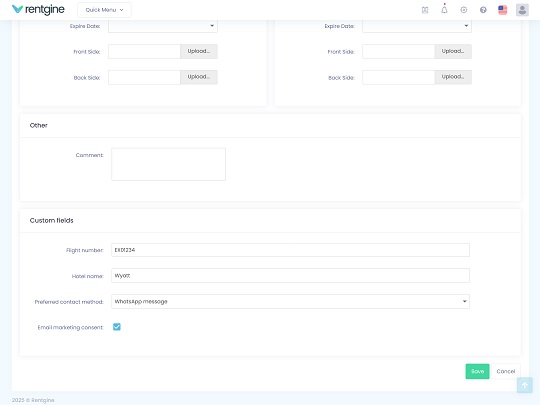Screen dimensions: 540x405
Task: Open the help question mark icon
Action: (x=483, y=10)
